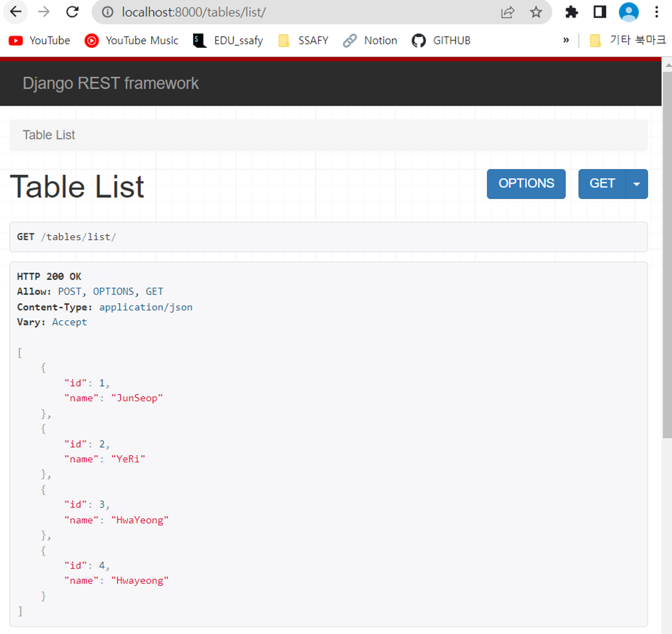The height and width of the screenshot is (634, 672).
Task: Click the OPTIONS button
Action: click(526, 184)
